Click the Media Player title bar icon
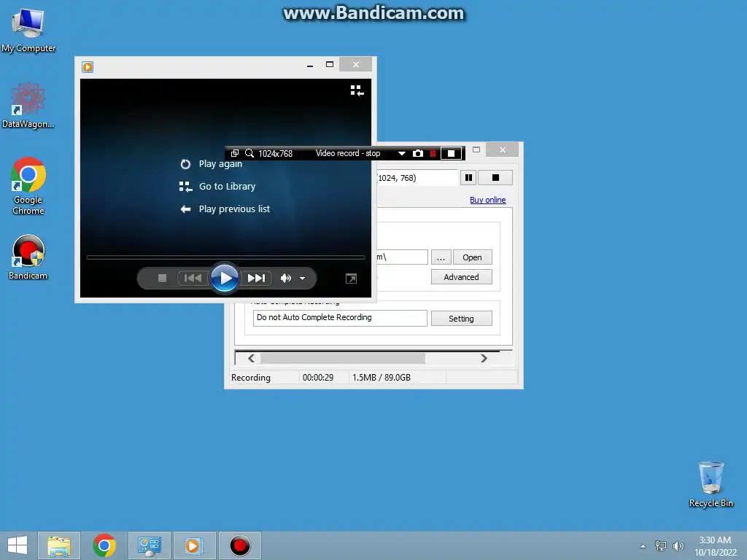The image size is (747, 560). coord(88,66)
